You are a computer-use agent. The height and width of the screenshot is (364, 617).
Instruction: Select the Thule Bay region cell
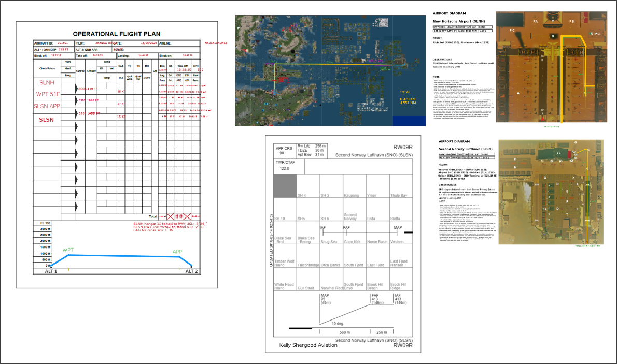pyautogui.click(x=401, y=186)
